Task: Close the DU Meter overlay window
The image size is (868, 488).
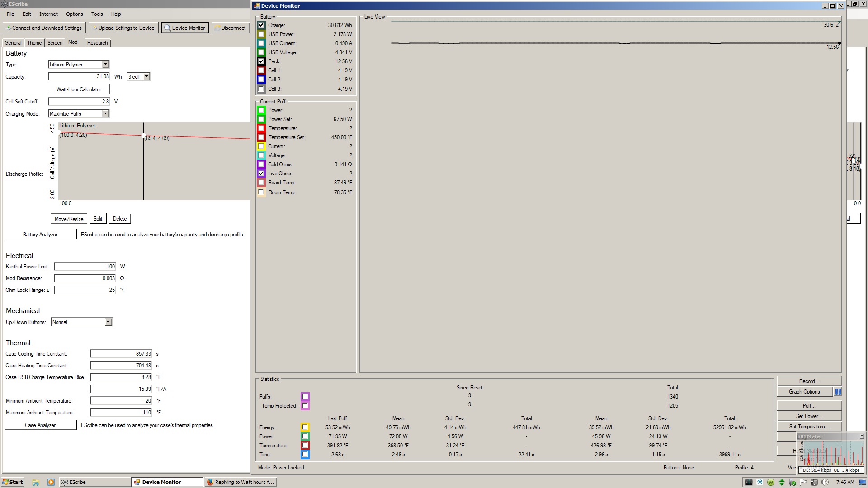Action: point(862,436)
